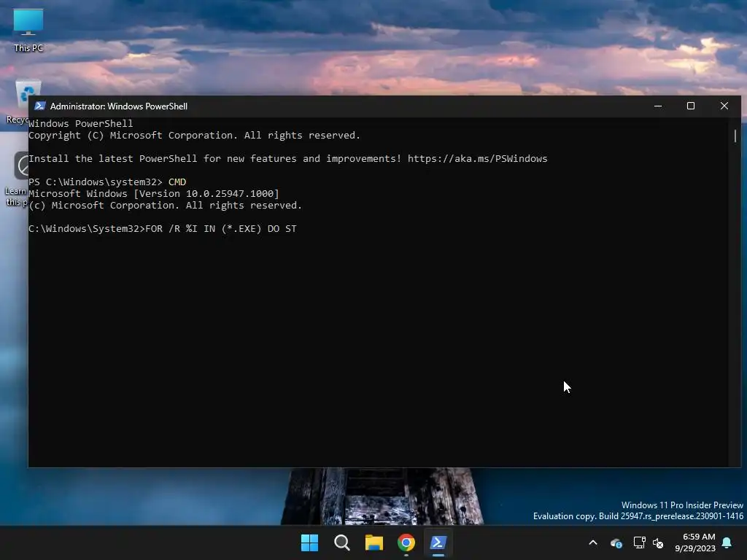
Task: Click the PowerShell vertical scrollbar thumb
Action: tap(735, 136)
